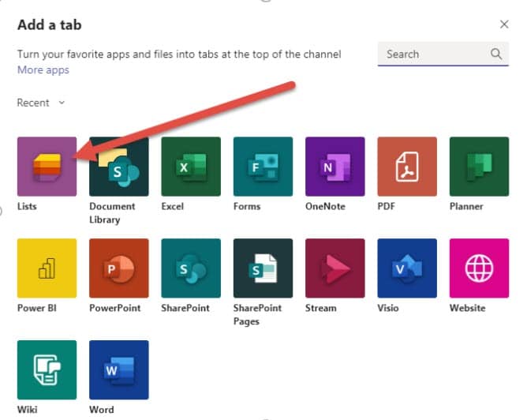This screenshot has height=420, width=527.
Task: Select the Document Library app icon
Action: pyautogui.click(x=119, y=167)
